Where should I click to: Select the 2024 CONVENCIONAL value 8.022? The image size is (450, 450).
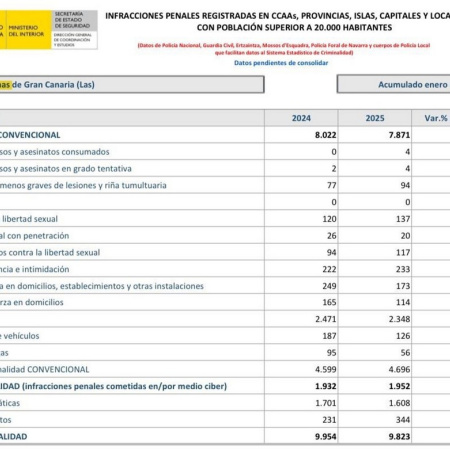325,135
